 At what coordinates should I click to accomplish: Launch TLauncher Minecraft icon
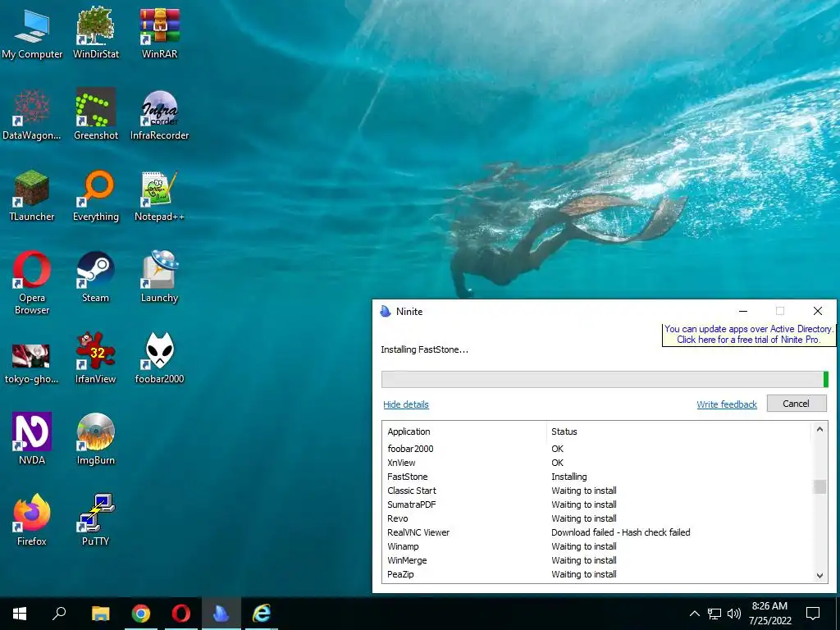pyautogui.click(x=32, y=196)
